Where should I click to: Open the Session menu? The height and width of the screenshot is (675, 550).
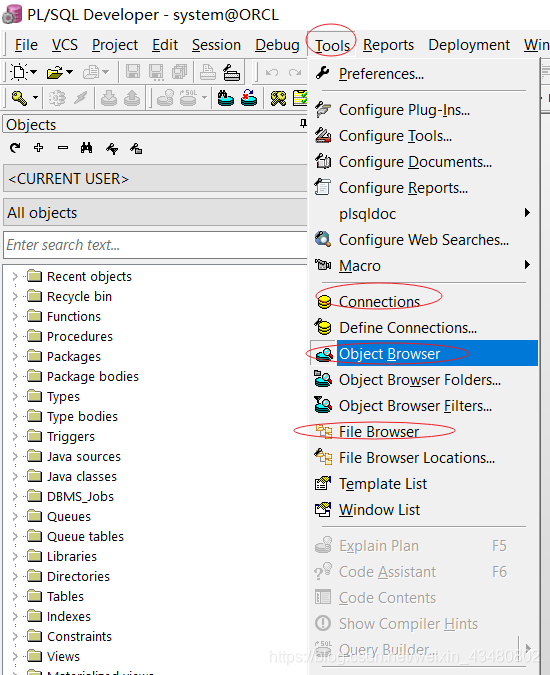216,45
